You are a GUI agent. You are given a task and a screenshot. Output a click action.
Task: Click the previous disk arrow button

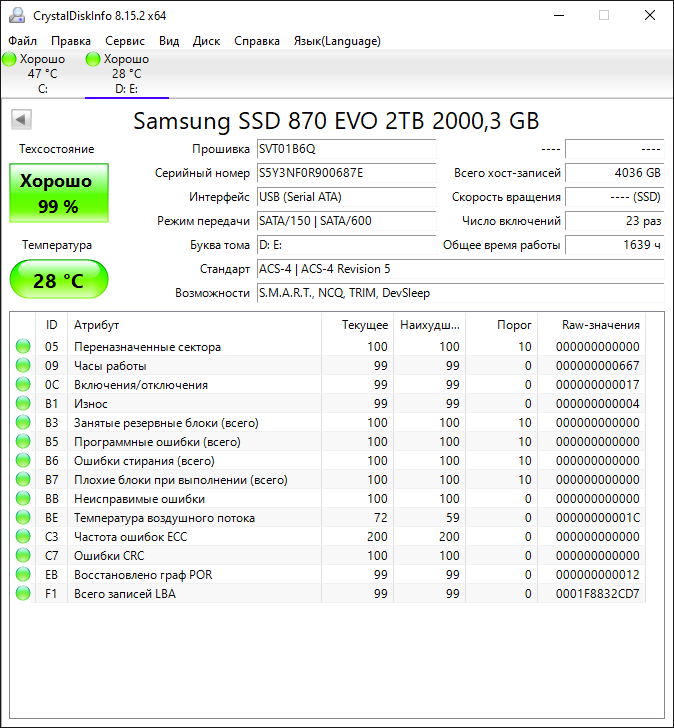pyautogui.click(x=21, y=120)
